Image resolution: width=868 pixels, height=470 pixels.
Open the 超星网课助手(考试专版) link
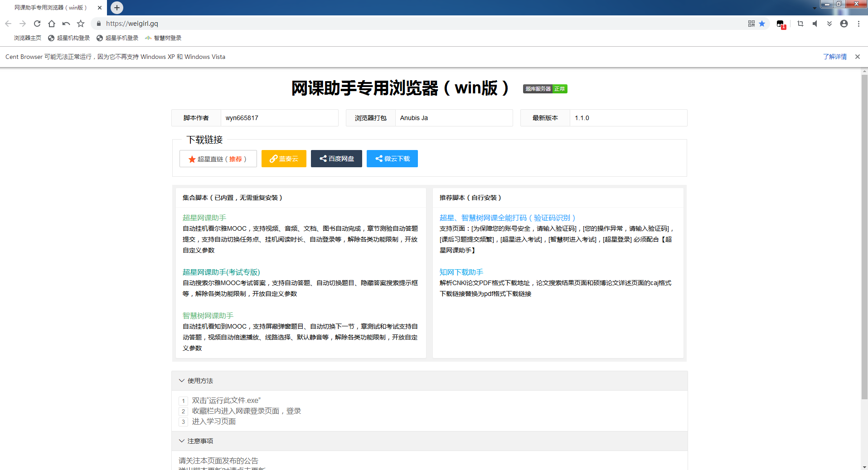(221, 272)
